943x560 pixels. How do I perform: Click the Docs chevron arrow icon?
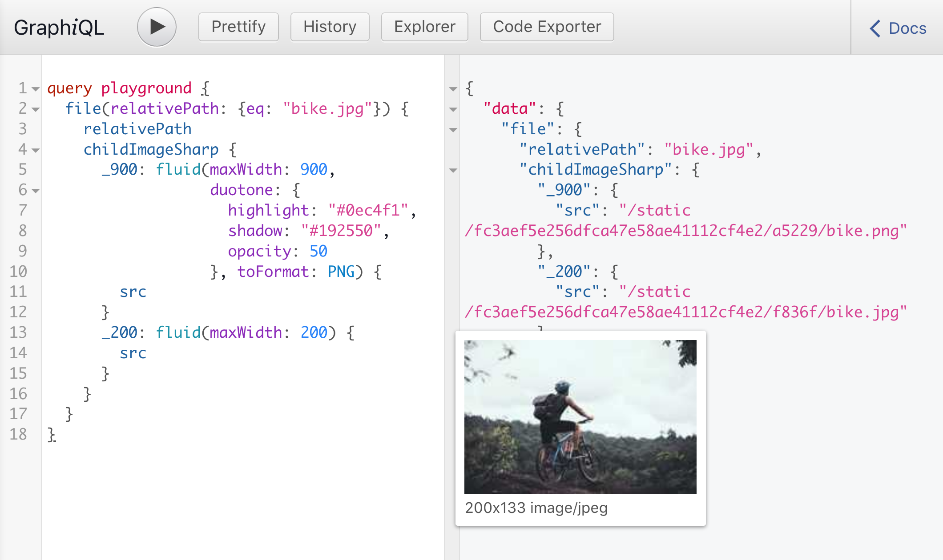[875, 28]
